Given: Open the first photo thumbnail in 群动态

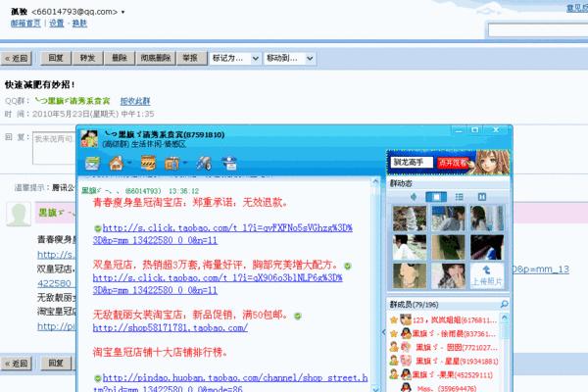Looking at the screenshot, I should click(x=410, y=219).
